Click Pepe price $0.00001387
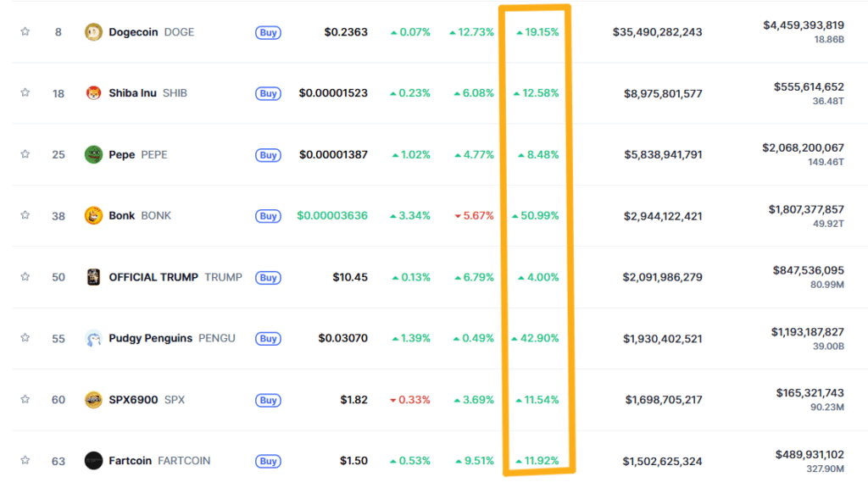868x488 pixels. pyautogui.click(x=333, y=154)
